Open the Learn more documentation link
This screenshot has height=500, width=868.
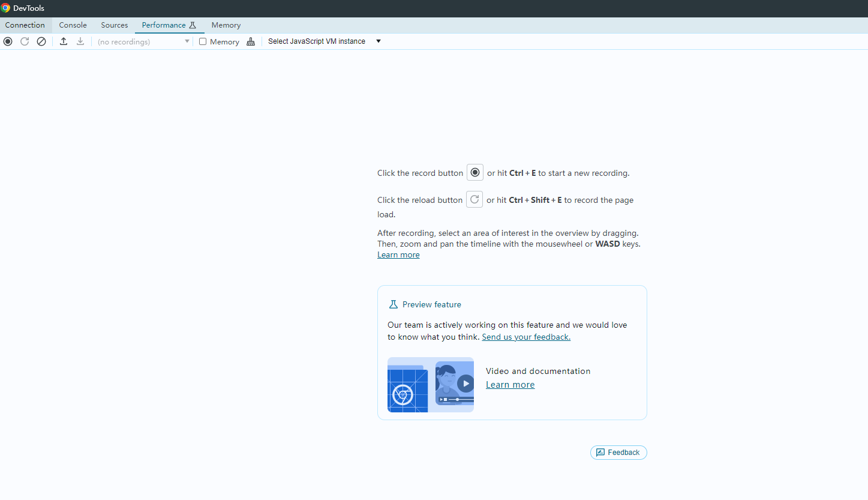[510, 384]
